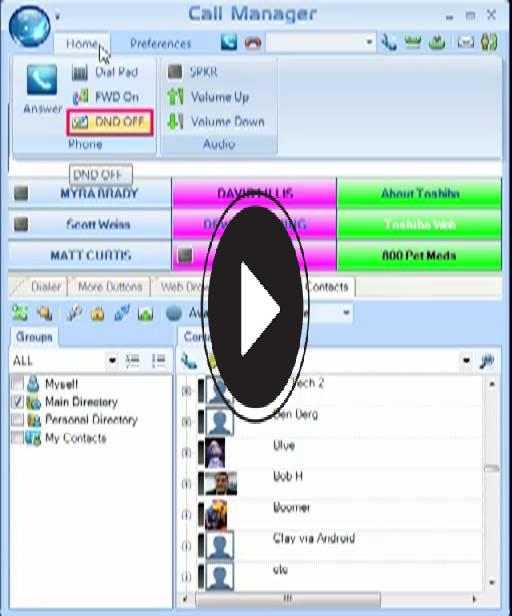Click the large Answer phone button

(42, 89)
